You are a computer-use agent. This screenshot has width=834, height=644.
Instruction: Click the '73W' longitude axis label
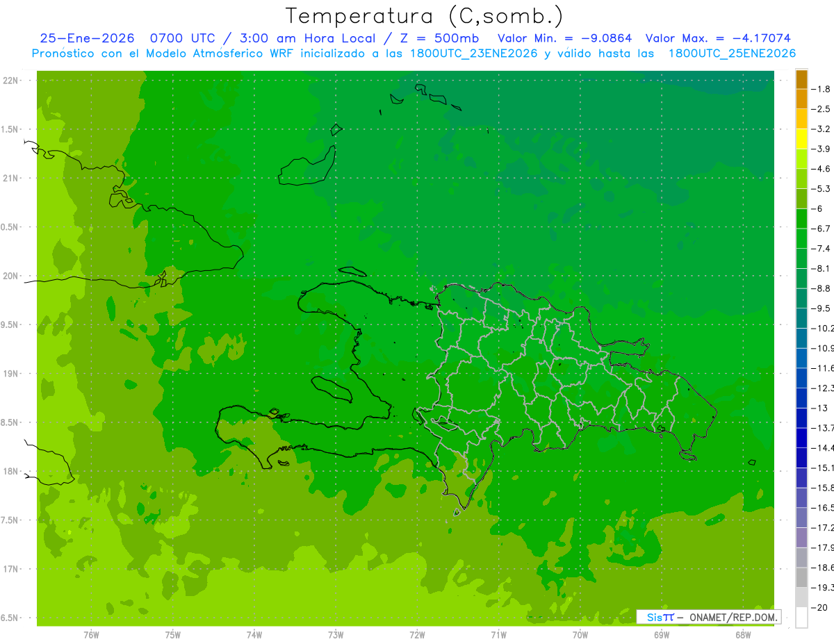click(336, 635)
